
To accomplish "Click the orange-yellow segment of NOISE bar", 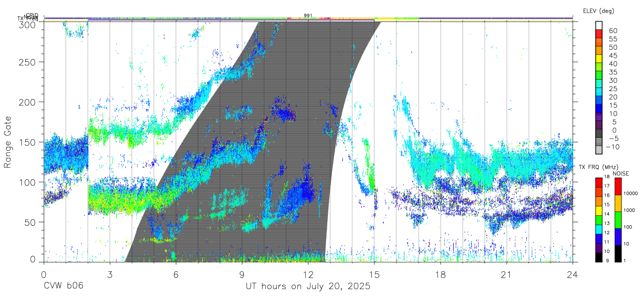I will 618,203.
